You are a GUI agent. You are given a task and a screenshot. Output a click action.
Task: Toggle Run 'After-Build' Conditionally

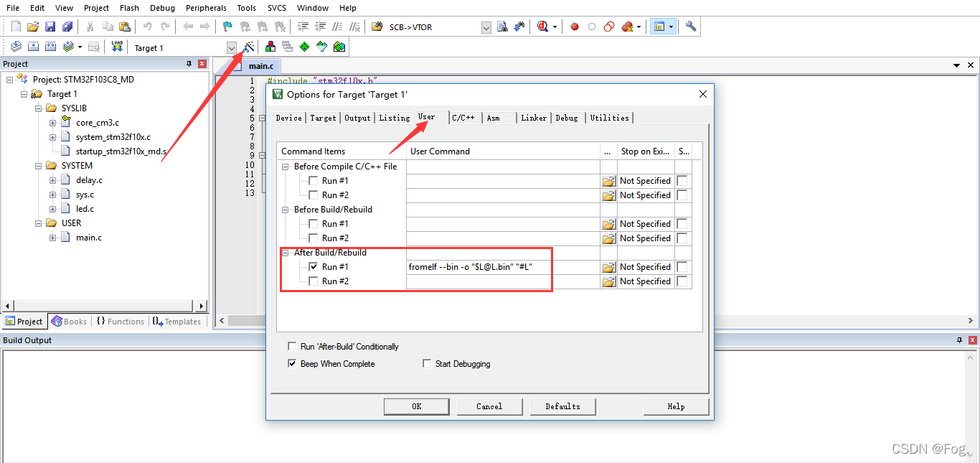pyautogui.click(x=292, y=346)
